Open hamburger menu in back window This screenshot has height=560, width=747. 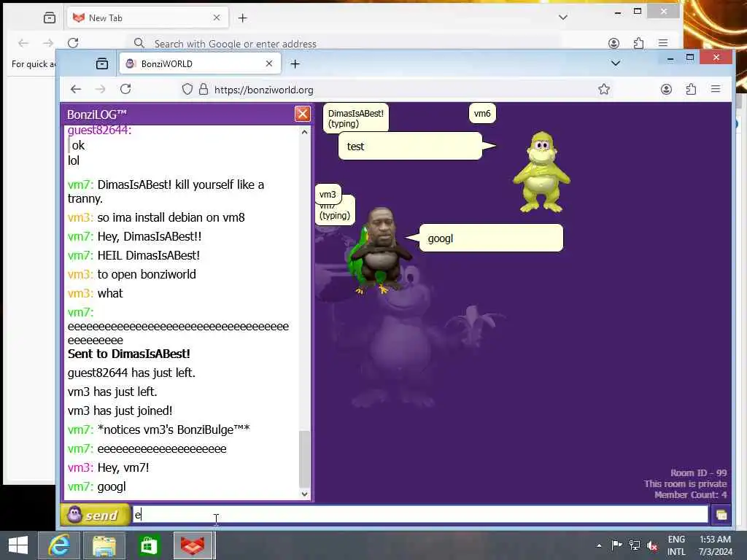663,43
